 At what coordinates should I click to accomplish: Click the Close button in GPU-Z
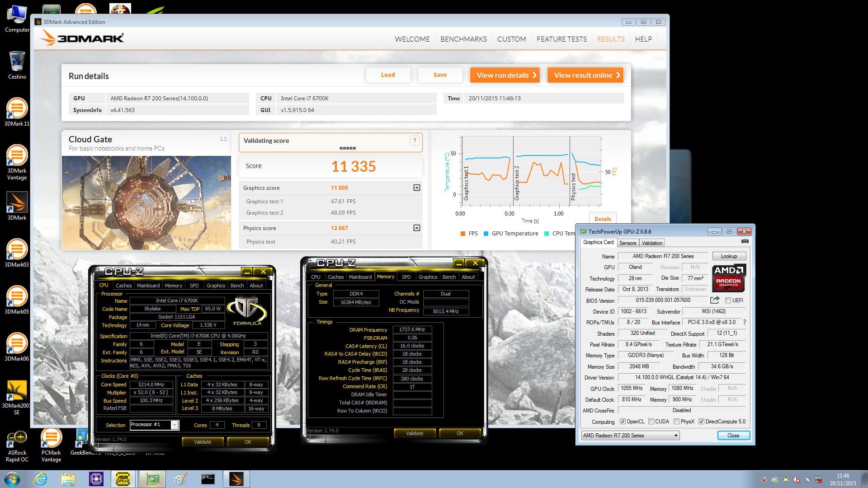point(733,436)
